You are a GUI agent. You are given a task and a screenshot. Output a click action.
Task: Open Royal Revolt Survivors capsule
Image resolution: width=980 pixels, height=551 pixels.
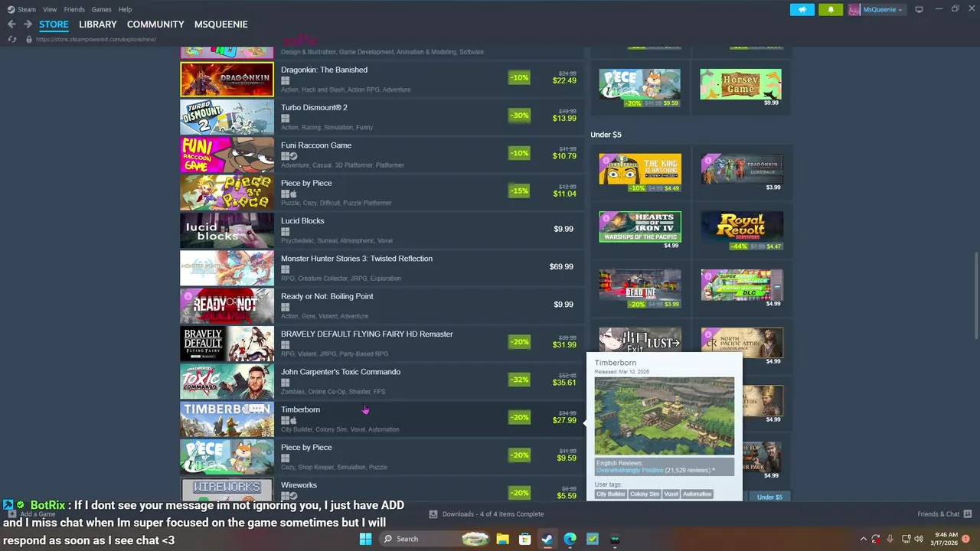(740, 227)
